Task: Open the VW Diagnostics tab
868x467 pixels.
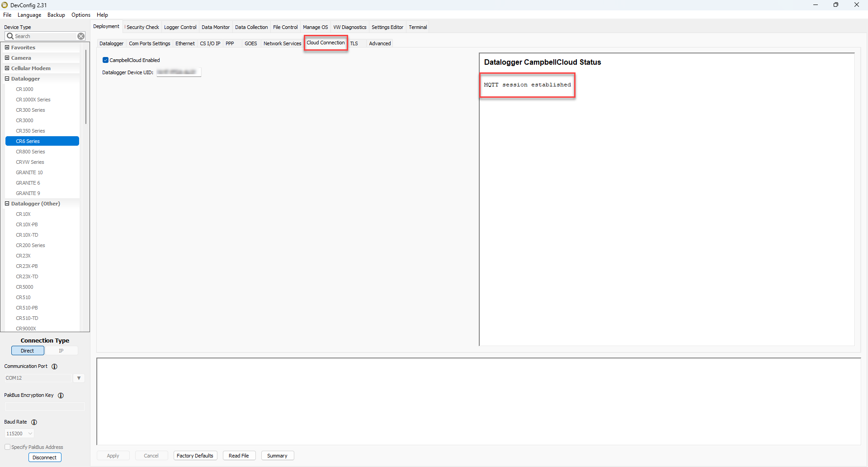Action: [x=350, y=27]
